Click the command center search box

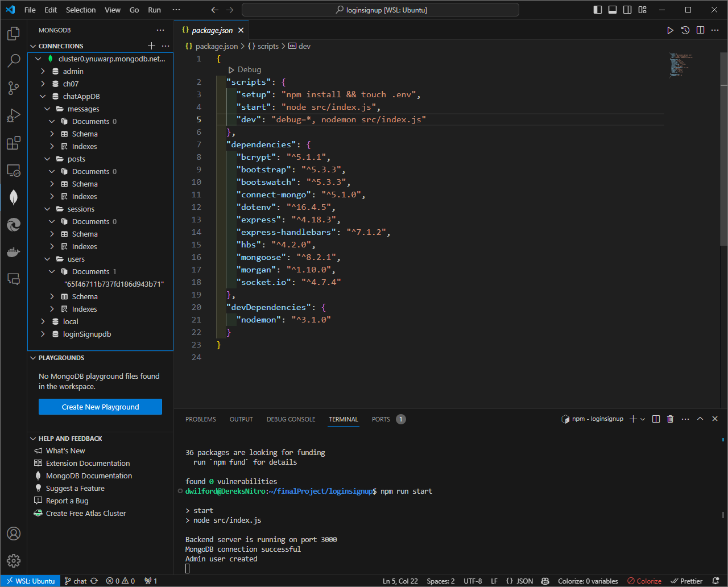click(x=380, y=10)
